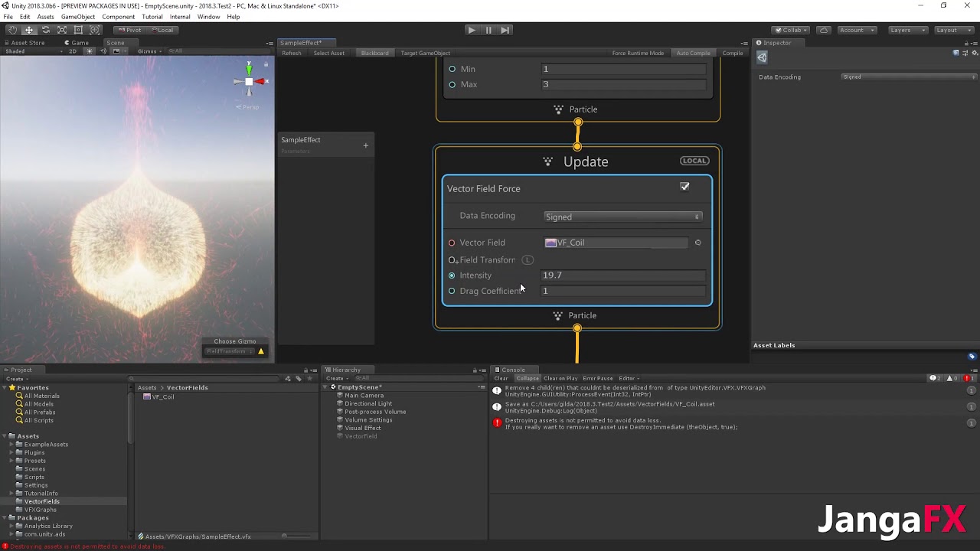Pause the editor playback
Image resolution: width=980 pixels, height=551 pixels.
pos(488,30)
